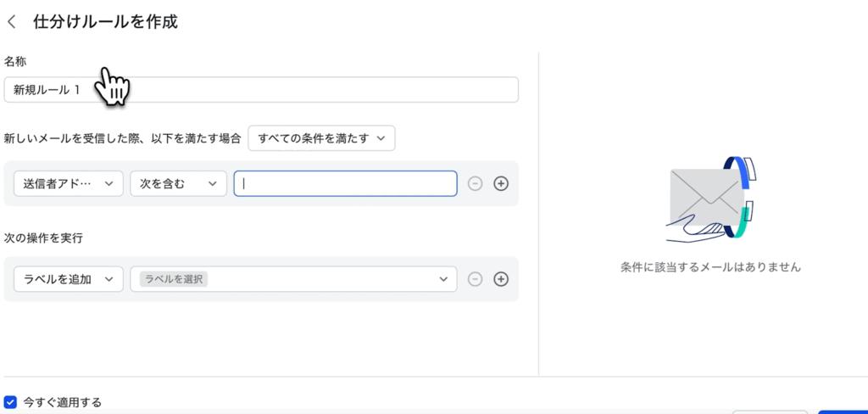Image resolution: width=868 pixels, height=414 pixels.
Task: Add another action with the plus icon
Action: click(x=501, y=279)
